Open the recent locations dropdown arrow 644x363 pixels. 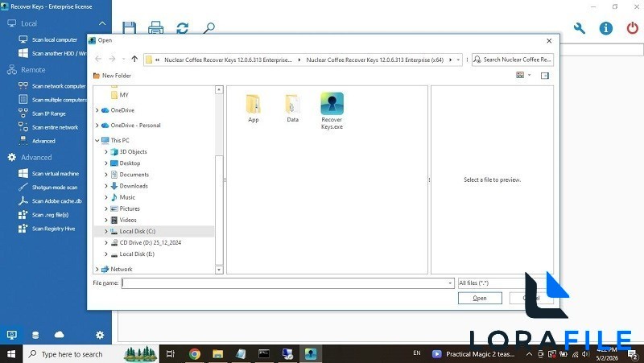click(124, 60)
